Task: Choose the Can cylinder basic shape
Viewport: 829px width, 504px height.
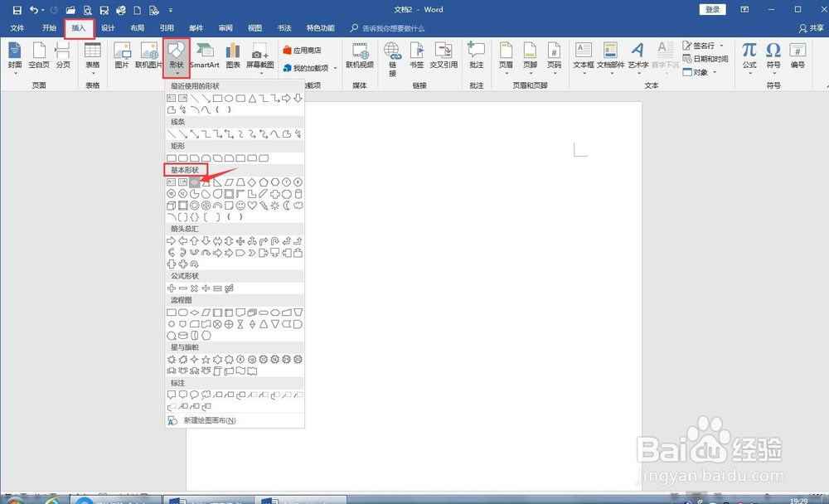Action: (298, 194)
